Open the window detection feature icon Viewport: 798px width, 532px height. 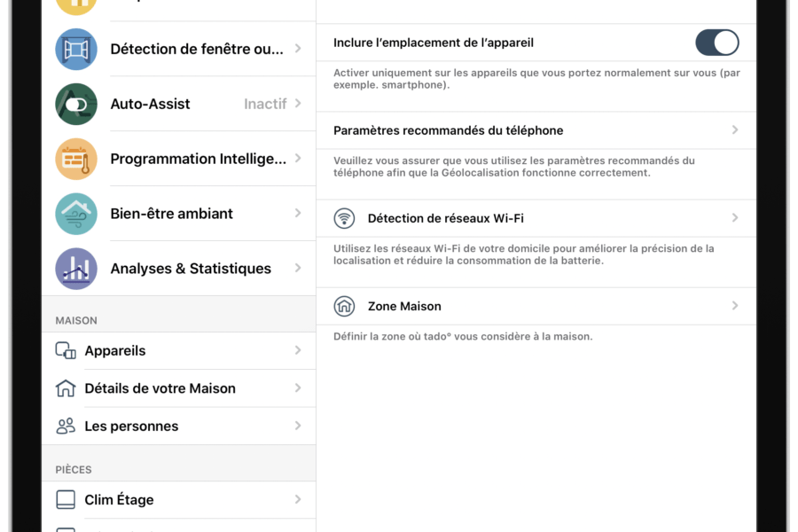(x=76, y=50)
